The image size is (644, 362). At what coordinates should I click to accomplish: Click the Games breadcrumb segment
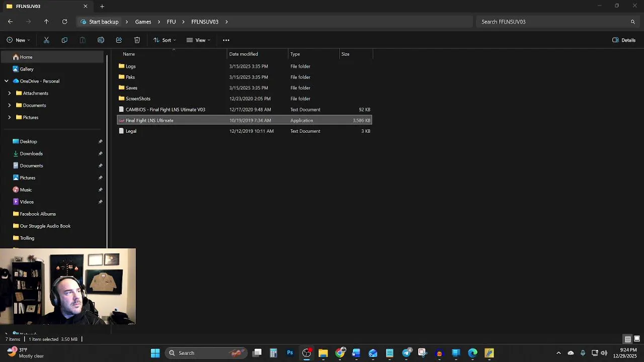143,22
